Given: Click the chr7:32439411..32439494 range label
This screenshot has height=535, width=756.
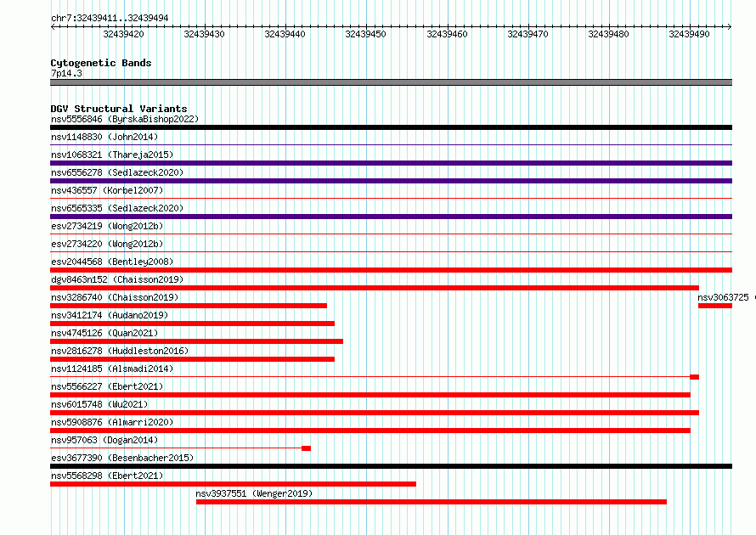Looking at the screenshot, I should [110, 18].
